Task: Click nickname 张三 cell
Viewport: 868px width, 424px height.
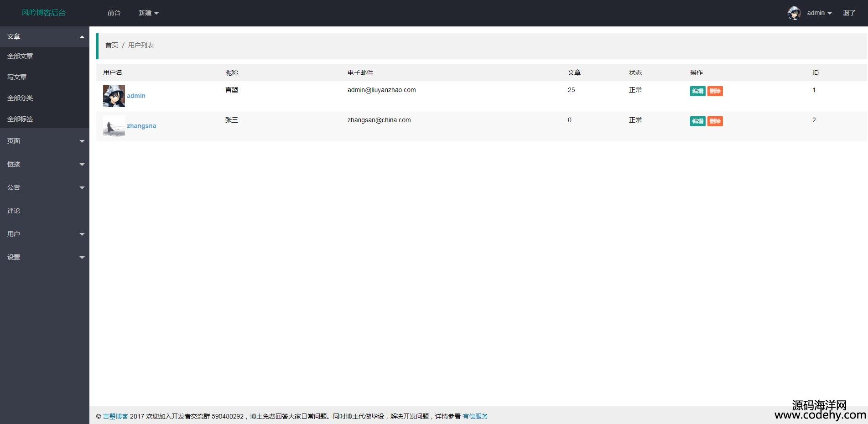Action: tap(232, 120)
